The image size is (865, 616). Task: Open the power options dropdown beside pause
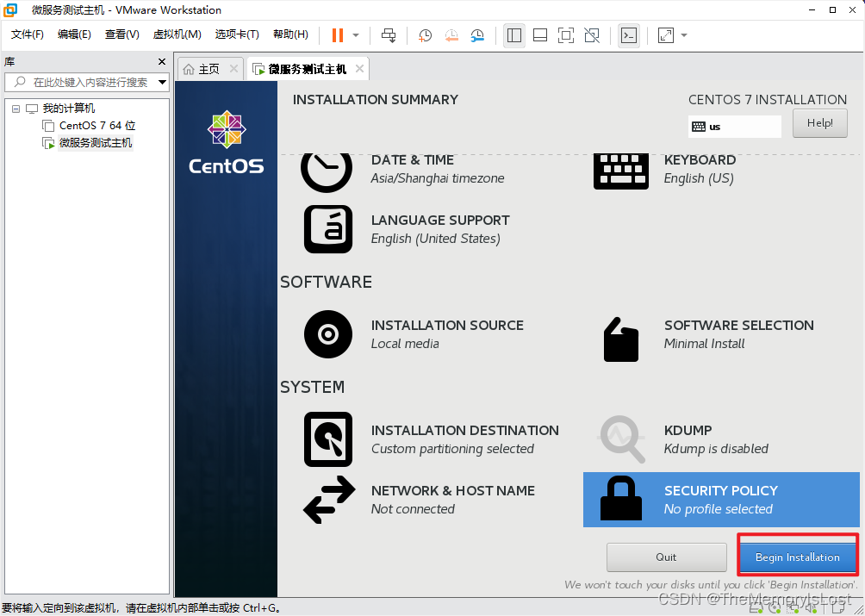pos(356,35)
